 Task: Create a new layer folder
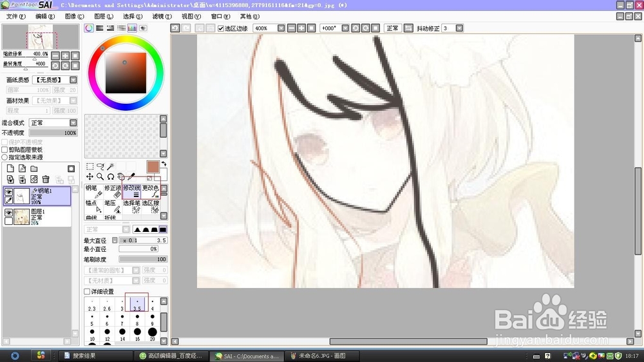(x=34, y=169)
